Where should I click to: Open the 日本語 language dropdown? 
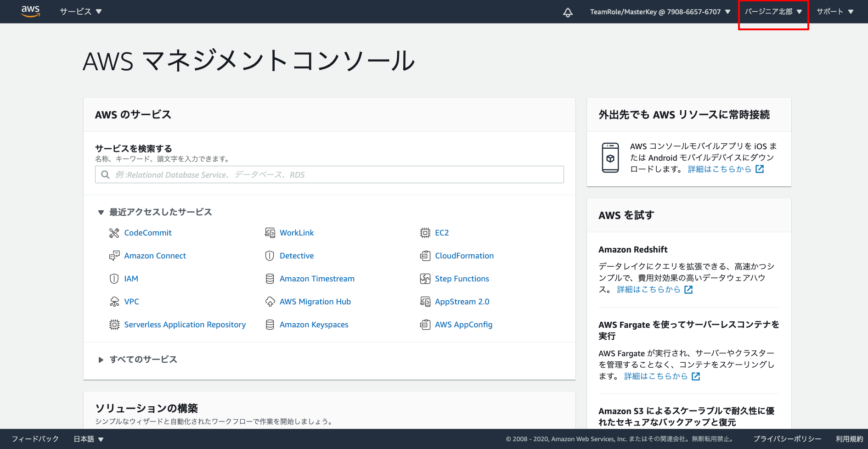[x=89, y=439]
